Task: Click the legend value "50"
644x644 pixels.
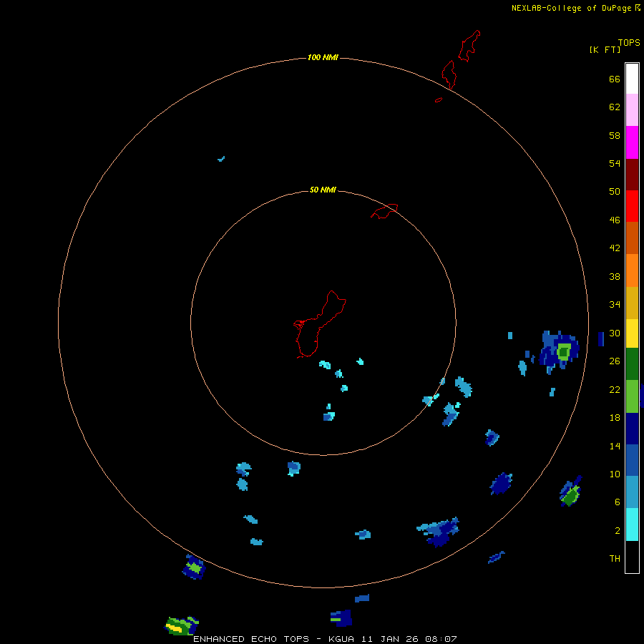Action: 615,192
